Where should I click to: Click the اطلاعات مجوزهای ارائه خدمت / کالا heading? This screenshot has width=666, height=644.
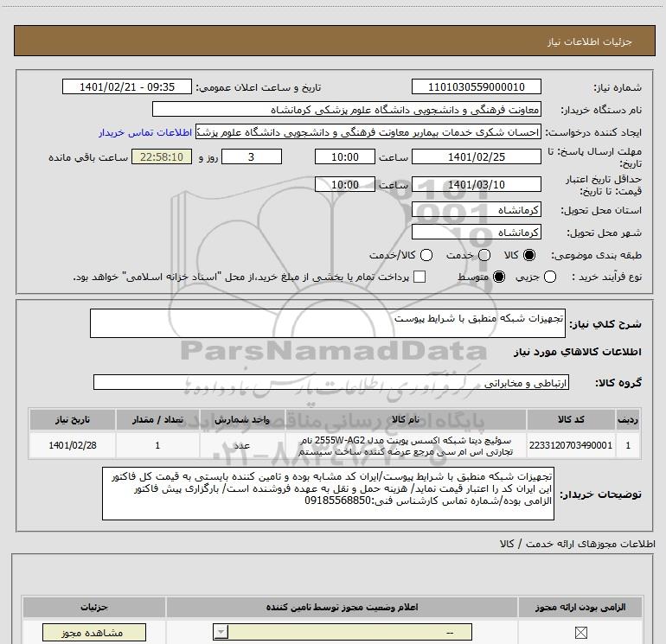(578, 544)
